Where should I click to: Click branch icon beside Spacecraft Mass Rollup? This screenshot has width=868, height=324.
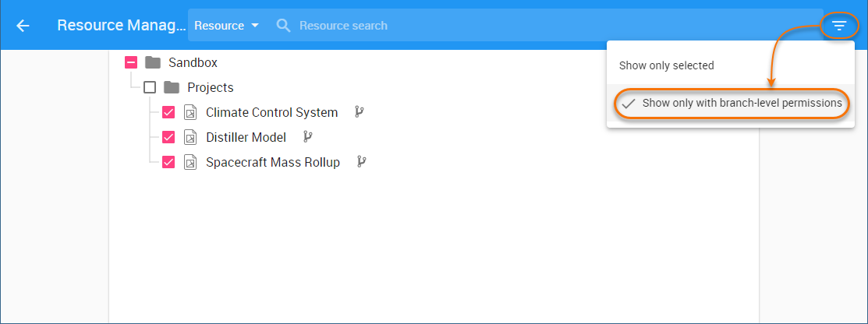[x=361, y=162]
